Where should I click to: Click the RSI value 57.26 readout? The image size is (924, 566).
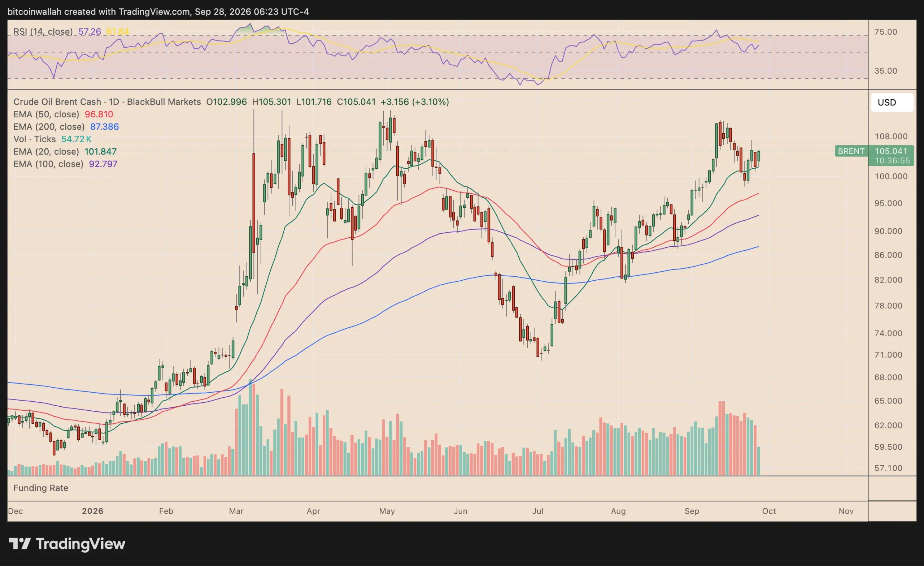point(90,31)
